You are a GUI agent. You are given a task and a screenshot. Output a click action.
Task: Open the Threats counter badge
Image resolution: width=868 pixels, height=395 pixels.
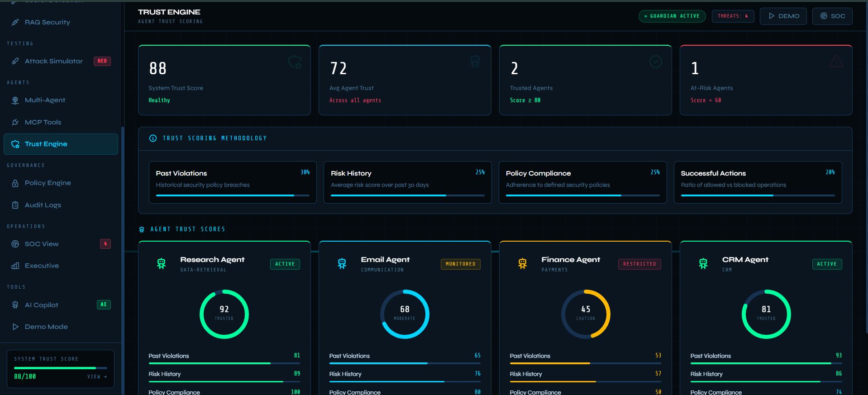(733, 16)
